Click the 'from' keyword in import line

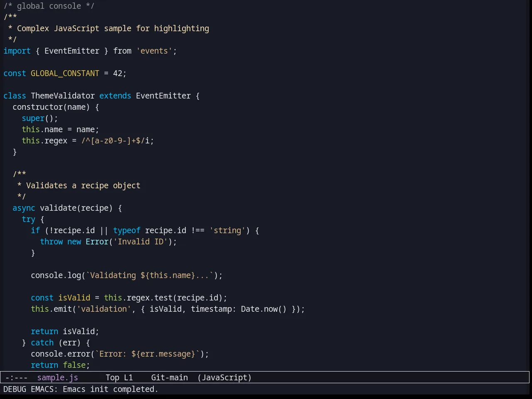pos(122,51)
